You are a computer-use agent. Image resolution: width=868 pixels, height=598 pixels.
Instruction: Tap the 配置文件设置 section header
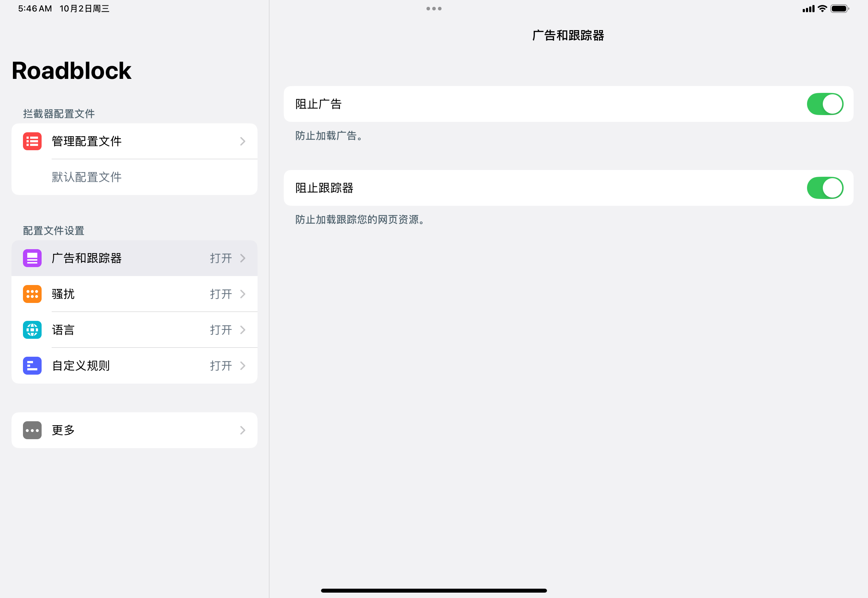(x=53, y=231)
